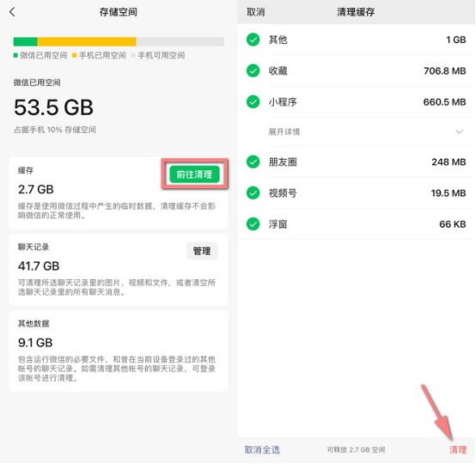
Task: Tap the 66 KB value
Action: coord(453,224)
